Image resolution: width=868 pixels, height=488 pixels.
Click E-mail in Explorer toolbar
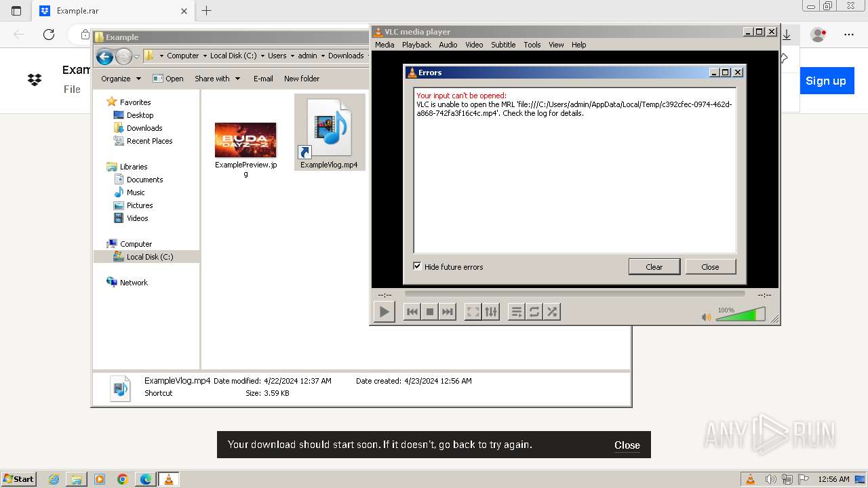[x=263, y=79]
